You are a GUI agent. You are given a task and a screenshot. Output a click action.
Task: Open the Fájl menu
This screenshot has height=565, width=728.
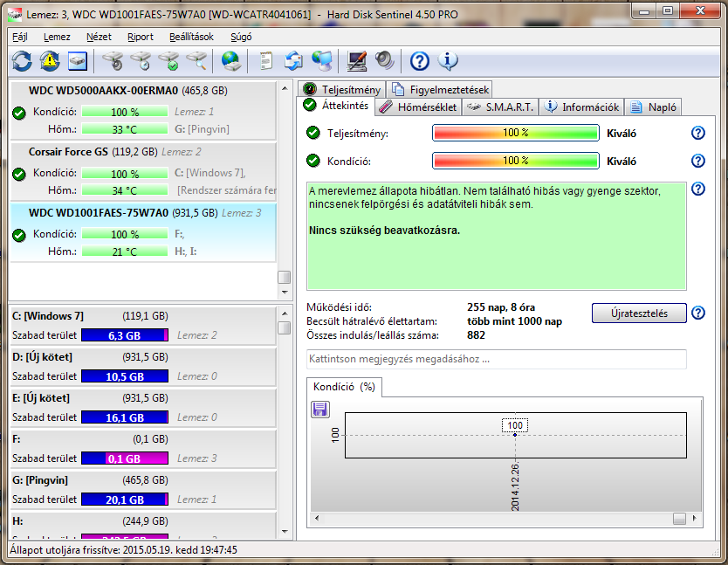click(x=19, y=37)
